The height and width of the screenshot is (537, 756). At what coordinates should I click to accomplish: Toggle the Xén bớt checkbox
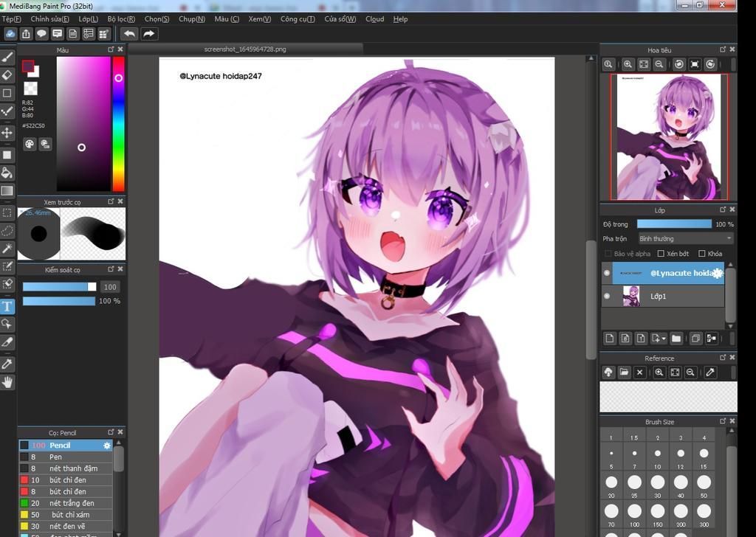661,254
